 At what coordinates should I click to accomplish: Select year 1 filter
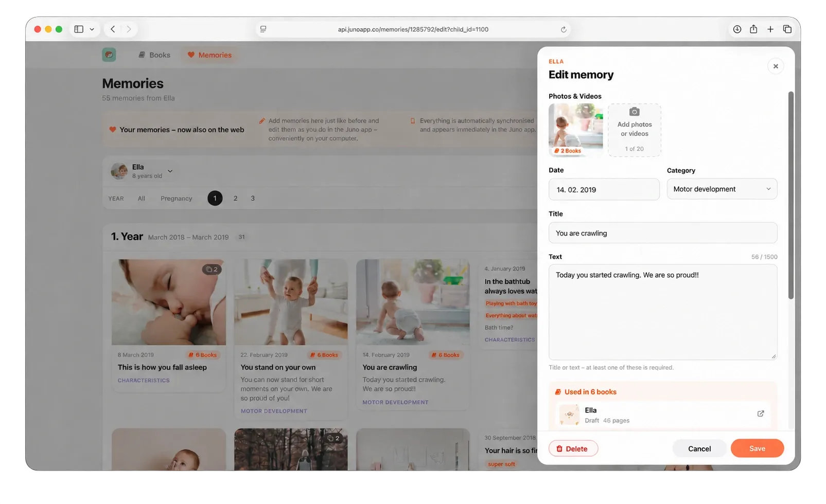coord(215,199)
